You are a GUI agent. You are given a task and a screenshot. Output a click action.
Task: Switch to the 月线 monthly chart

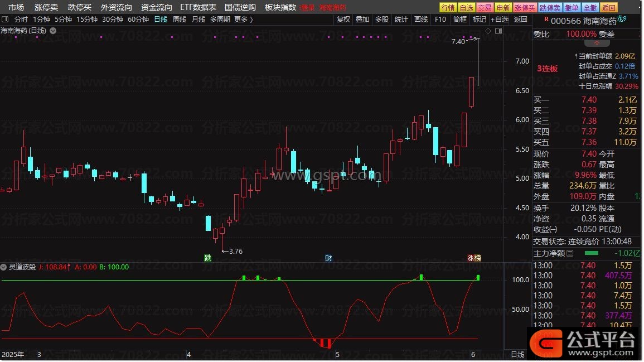(x=198, y=20)
